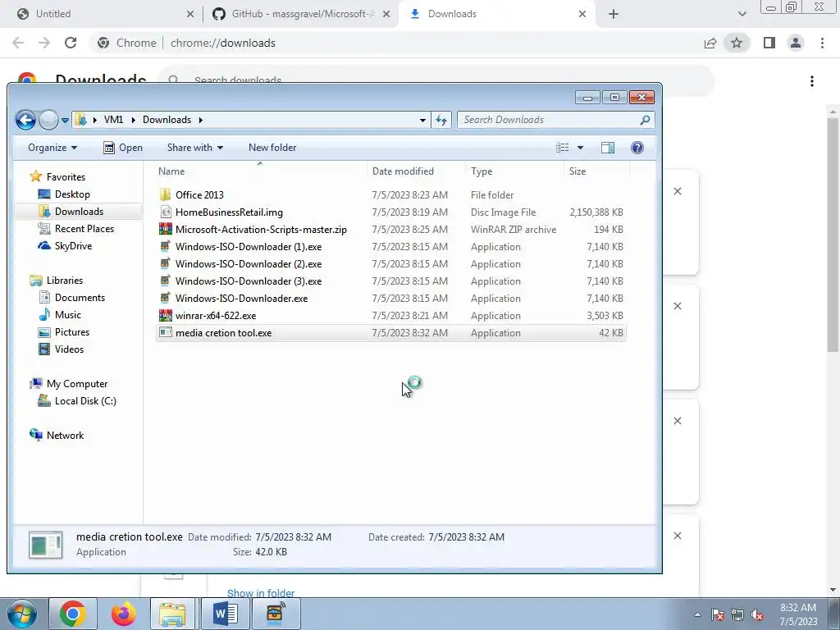Open Explorer help icon

637,148
